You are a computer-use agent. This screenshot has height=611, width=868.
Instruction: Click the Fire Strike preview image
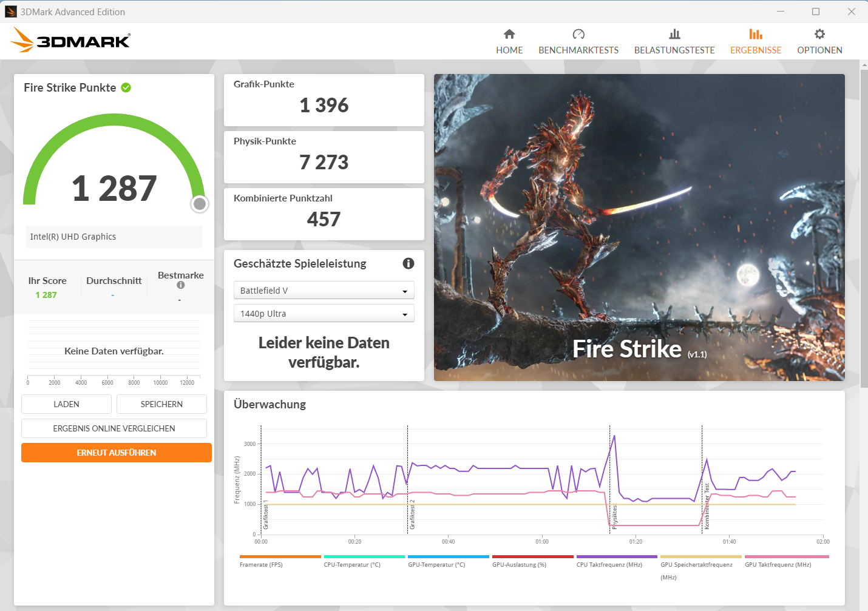point(639,228)
